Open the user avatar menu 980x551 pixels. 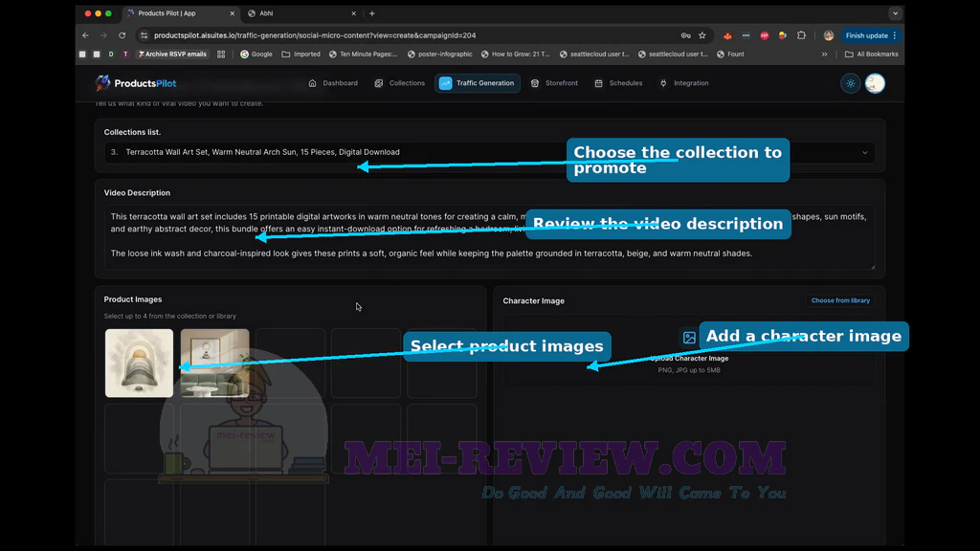pos(875,83)
